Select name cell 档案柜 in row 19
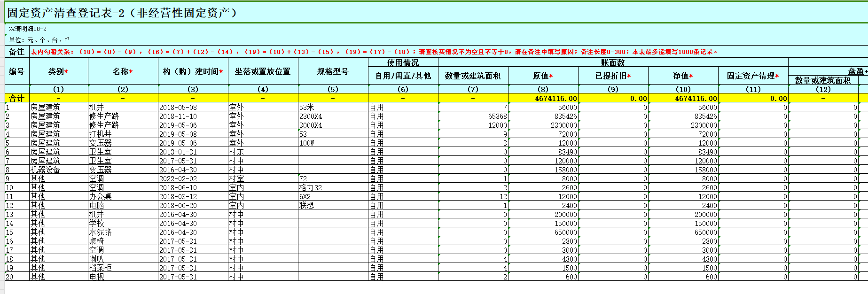868x294 pixels. coord(123,268)
